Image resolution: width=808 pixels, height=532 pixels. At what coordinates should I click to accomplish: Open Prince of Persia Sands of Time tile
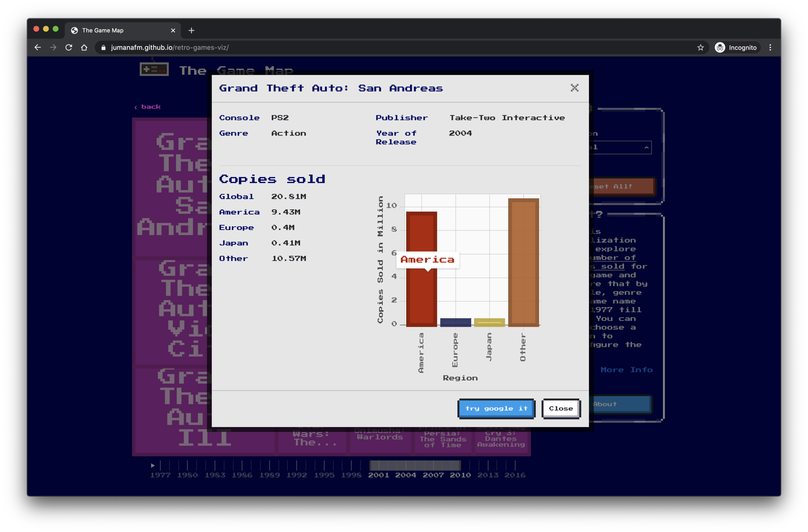coord(443,440)
